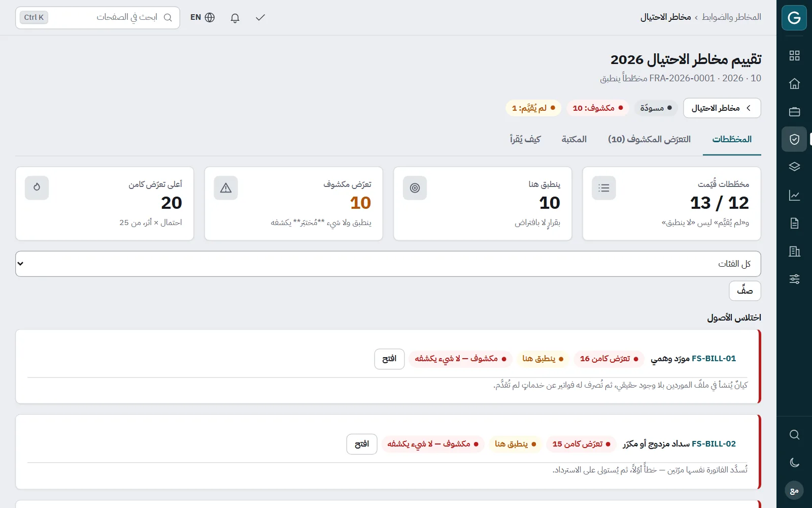Click the FRA-2026-0001 subtitle line

pyautogui.click(x=681, y=78)
